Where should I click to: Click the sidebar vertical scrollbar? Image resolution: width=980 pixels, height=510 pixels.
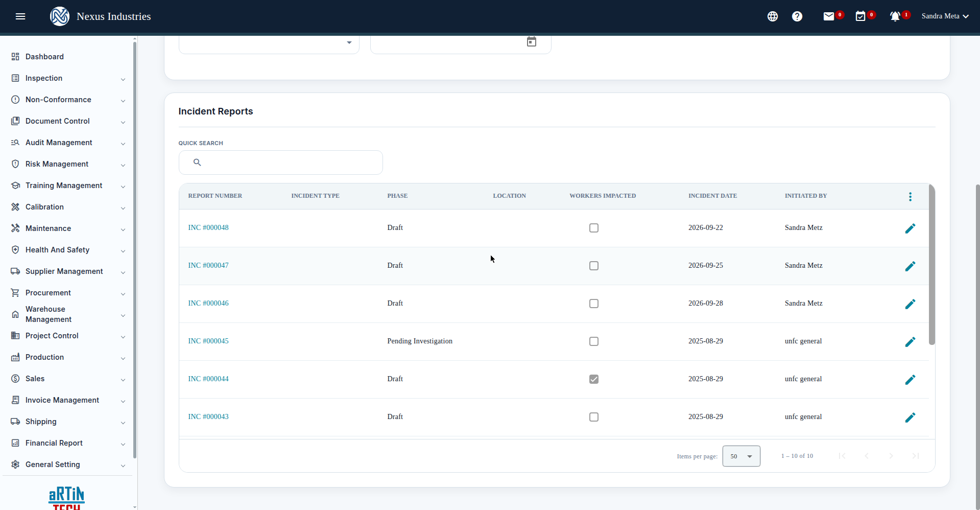point(135,250)
